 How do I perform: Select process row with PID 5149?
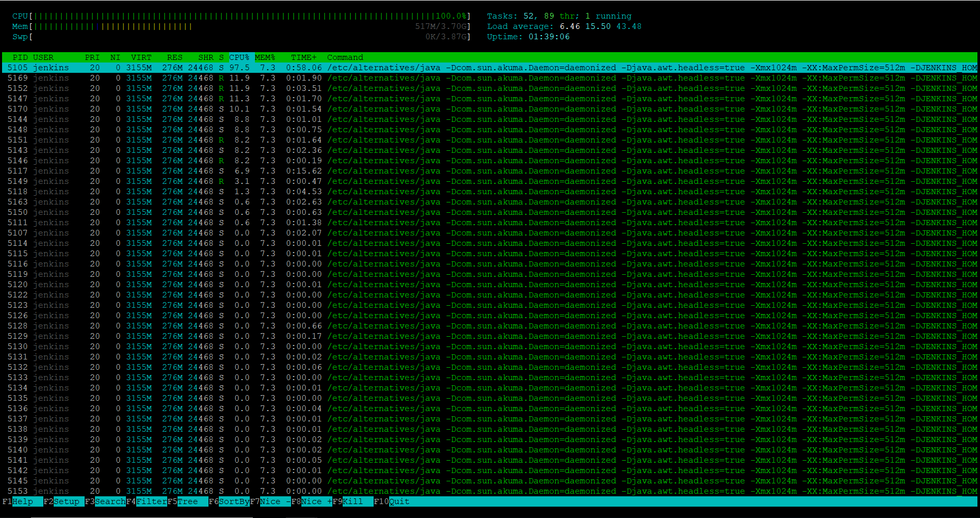[x=490, y=181]
